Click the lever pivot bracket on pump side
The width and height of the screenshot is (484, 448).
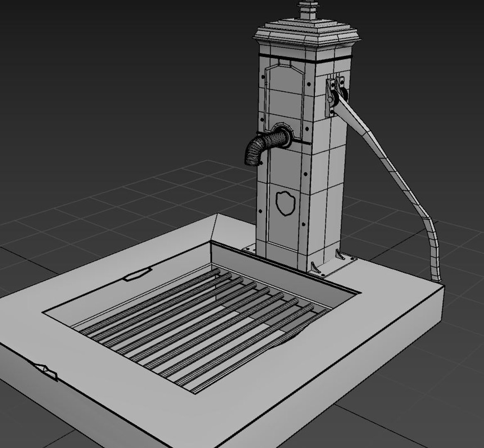336,96
